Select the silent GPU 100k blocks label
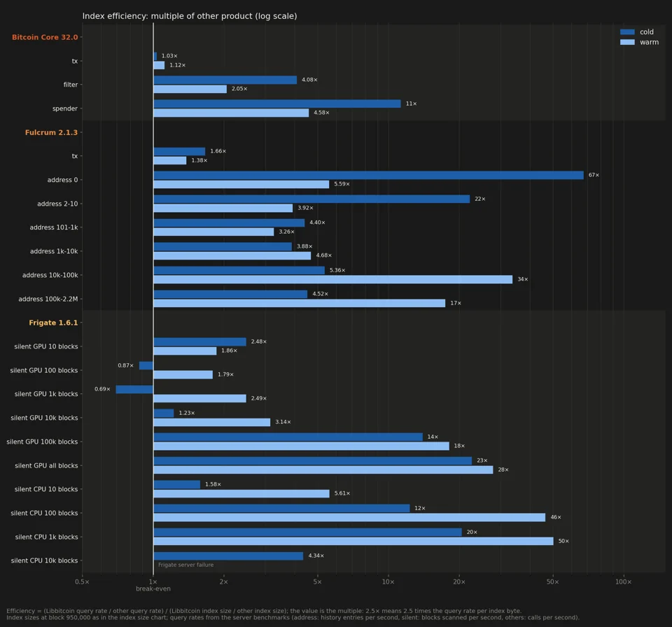The width and height of the screenshot is (672, 627). [x=43, y=442]
